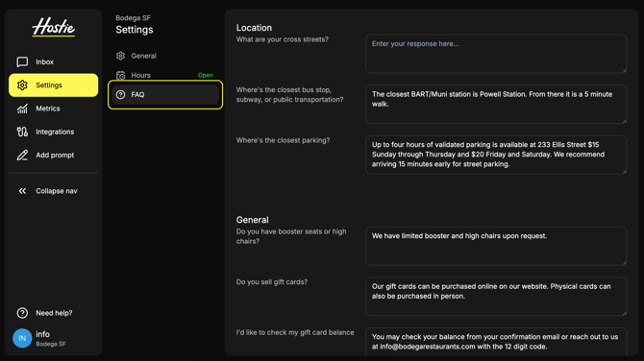Open the Need help? link
The image size is (644, 361).
click(54, 313)
